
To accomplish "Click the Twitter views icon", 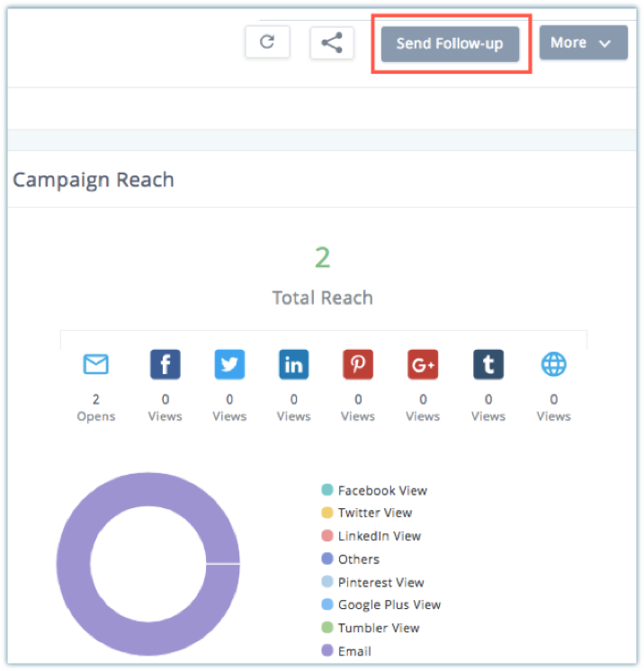I will pyautogui.click(x=229, y=364).
